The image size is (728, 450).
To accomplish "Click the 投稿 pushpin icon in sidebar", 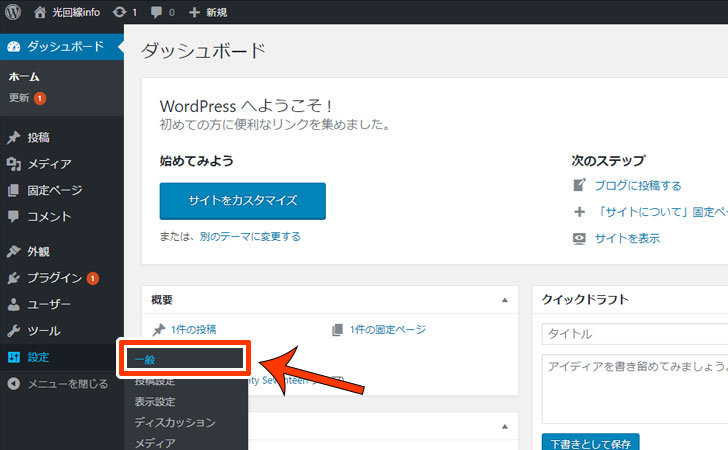I will coord(13,137).
